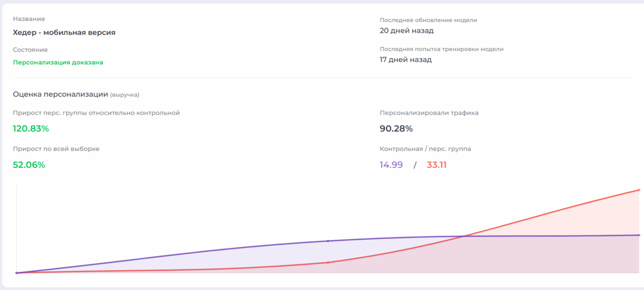Click the "Персонализировали трафика" label
This screenshot has height=290, width=644.
[429, 113]
